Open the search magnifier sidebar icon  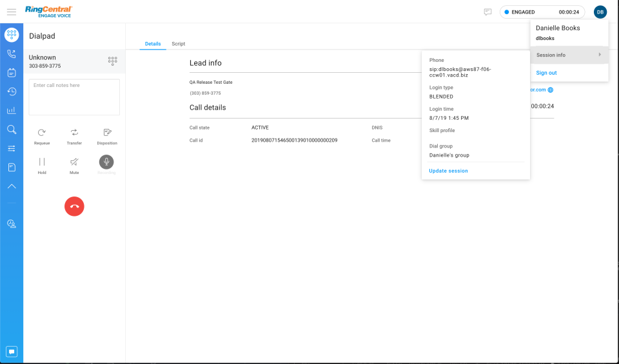(x=12, y=129)
